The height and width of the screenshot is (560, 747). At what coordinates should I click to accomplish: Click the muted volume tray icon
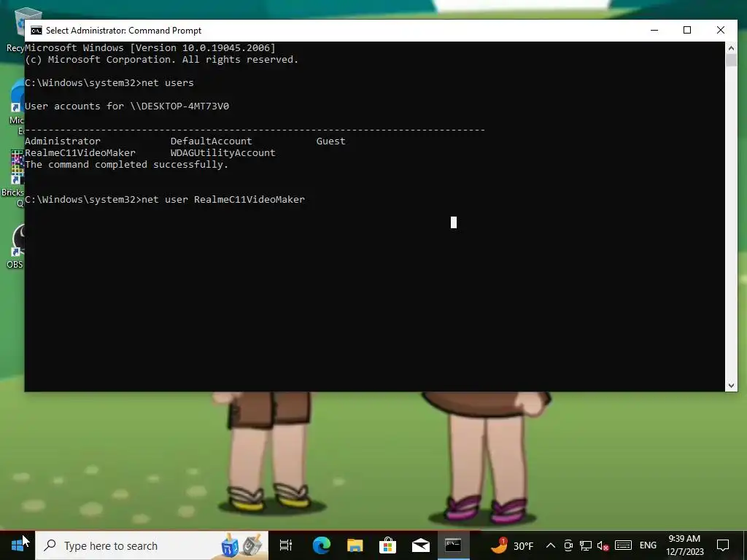[x=603, y=545]
